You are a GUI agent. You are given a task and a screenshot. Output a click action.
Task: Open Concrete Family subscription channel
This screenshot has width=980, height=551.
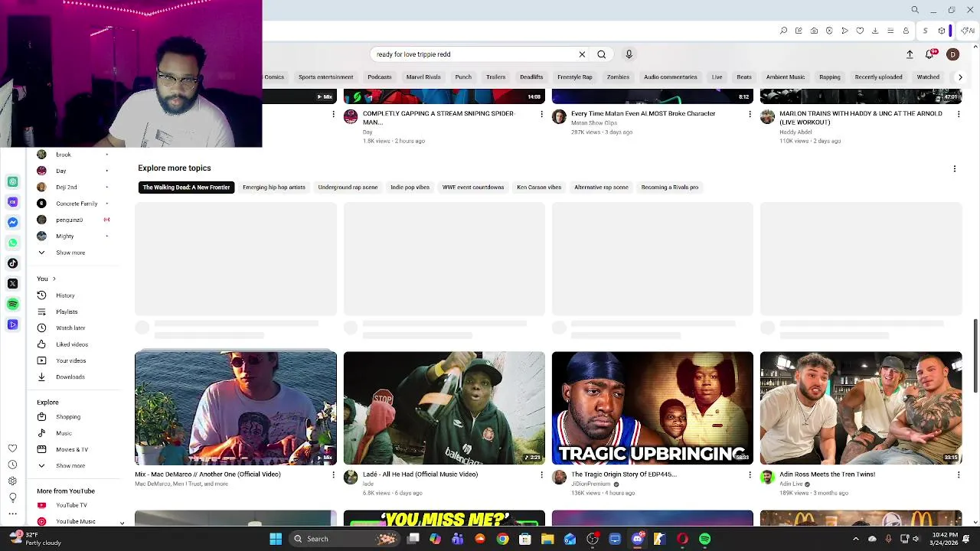click(77, 204)
